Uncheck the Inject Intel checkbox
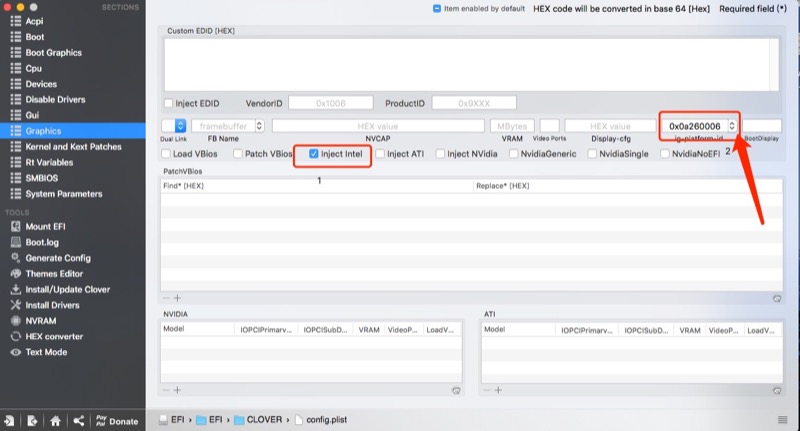 (x=314, y=154)
